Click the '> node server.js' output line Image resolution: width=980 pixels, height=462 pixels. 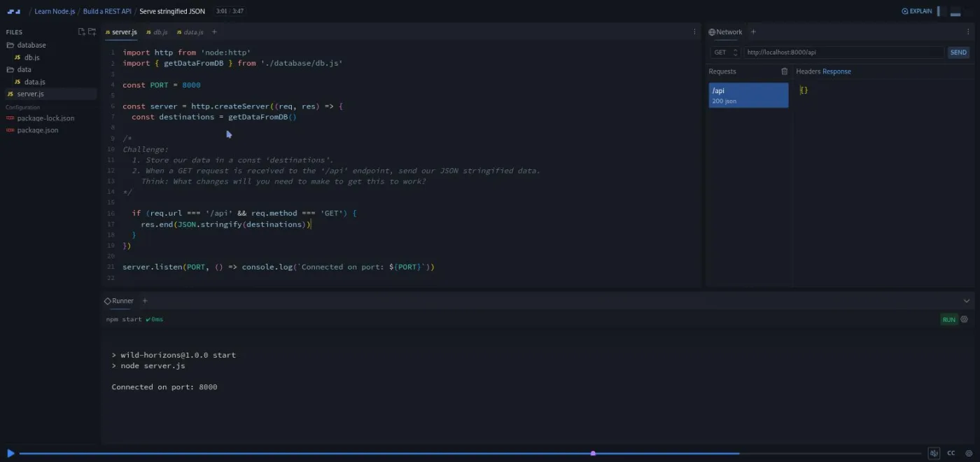(x=148, y=365)
